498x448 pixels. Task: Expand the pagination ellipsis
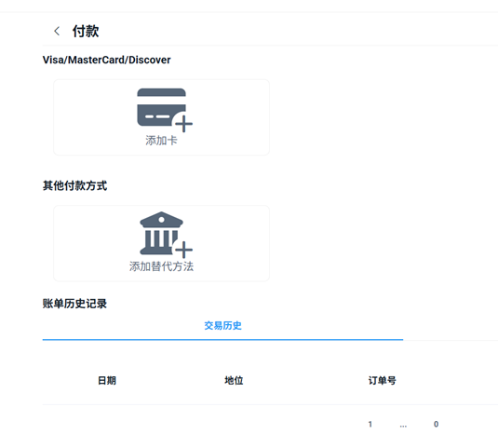(403, 425)
